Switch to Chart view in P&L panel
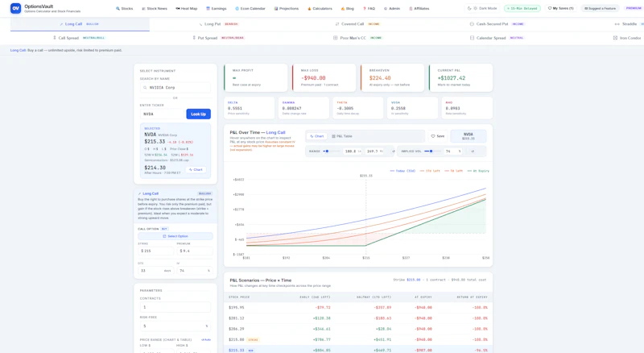This screenshot has width=644, height=353. [316, 136]
